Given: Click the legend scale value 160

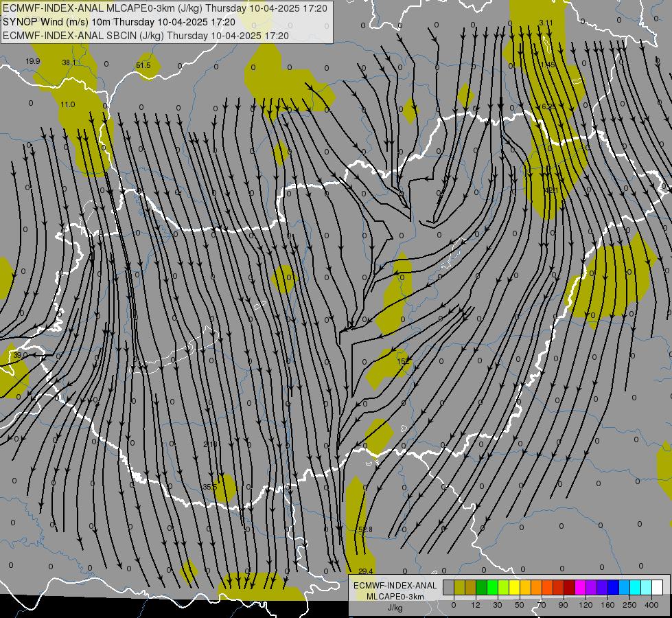Looking at the screenshot, I should [x=607, y=605].
